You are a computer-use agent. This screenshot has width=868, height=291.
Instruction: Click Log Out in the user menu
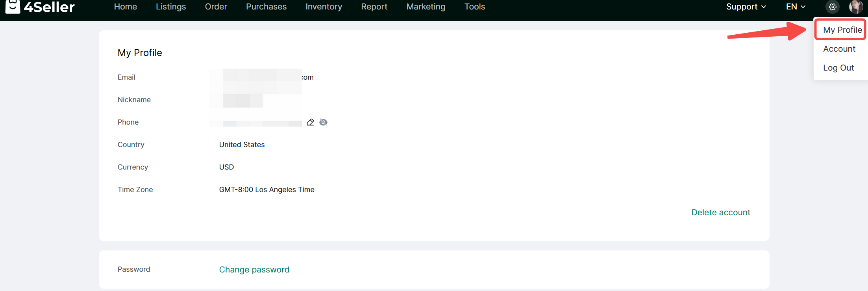tap(838, 68)
